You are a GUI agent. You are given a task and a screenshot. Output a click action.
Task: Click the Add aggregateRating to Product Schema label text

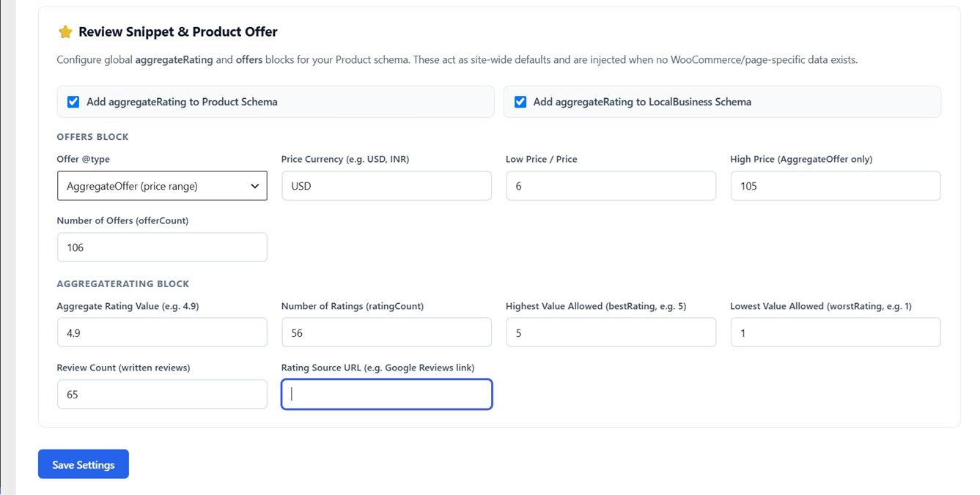point(182,102)
